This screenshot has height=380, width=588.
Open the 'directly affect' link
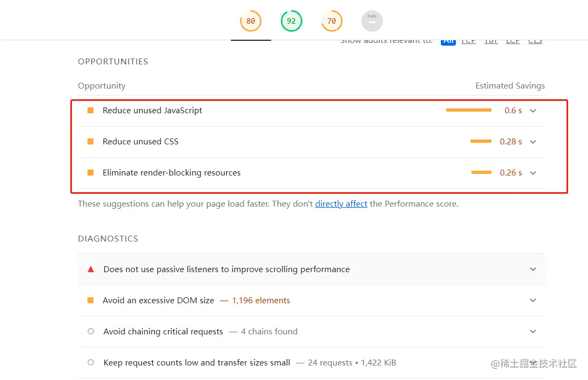[341, 204]
